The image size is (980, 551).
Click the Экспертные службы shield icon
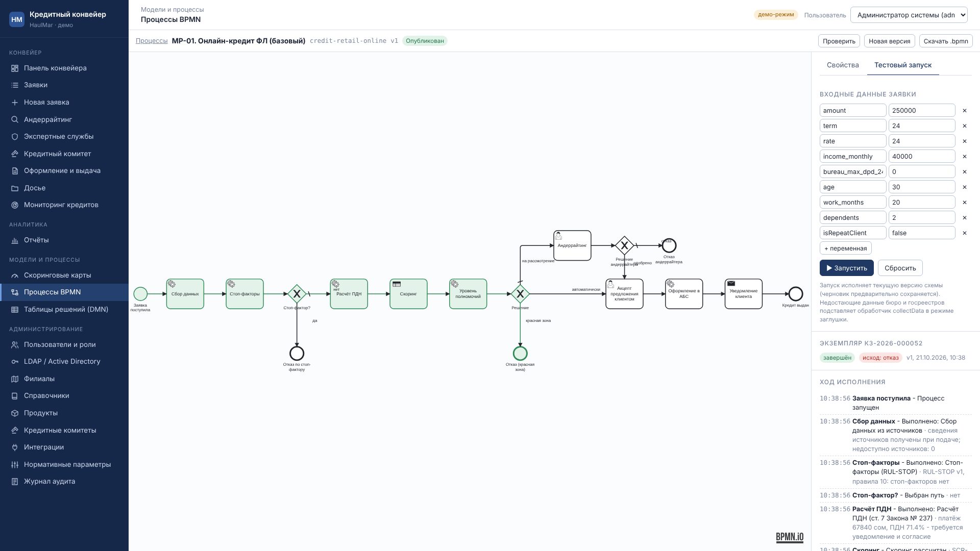15,137
